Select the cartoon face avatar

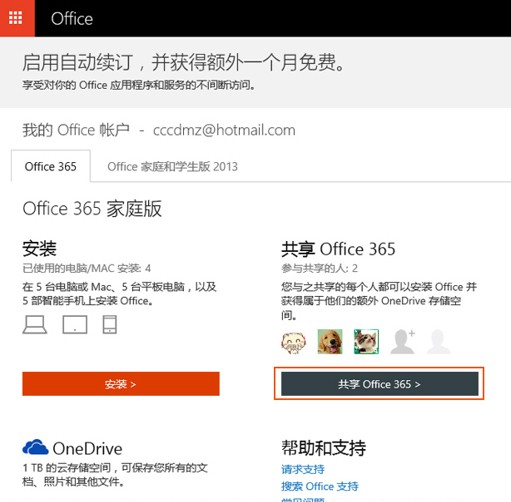pyautogui.click(x=294, y=342)
